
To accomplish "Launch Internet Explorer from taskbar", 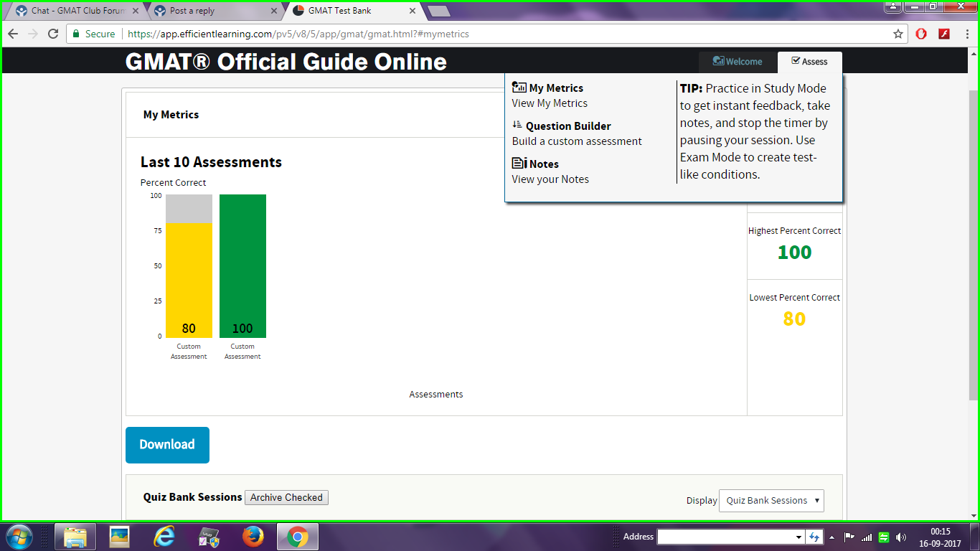I will pyautogui.click(x=164, y=537).
